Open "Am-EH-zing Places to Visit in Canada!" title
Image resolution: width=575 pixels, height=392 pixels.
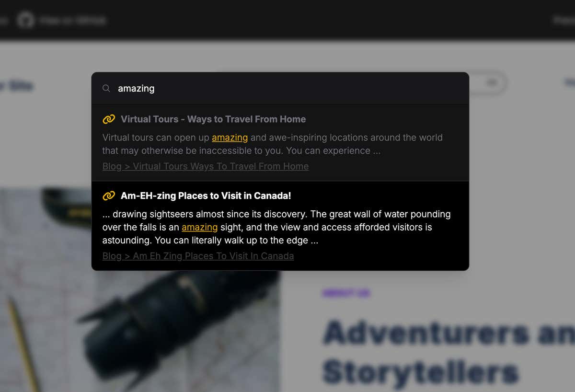(x=206, y=196)
